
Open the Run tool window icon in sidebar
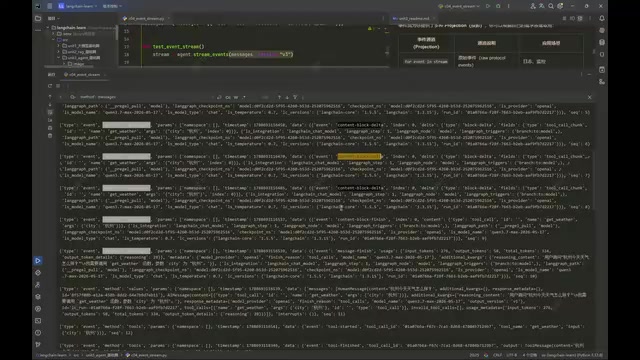pos(38,260)
